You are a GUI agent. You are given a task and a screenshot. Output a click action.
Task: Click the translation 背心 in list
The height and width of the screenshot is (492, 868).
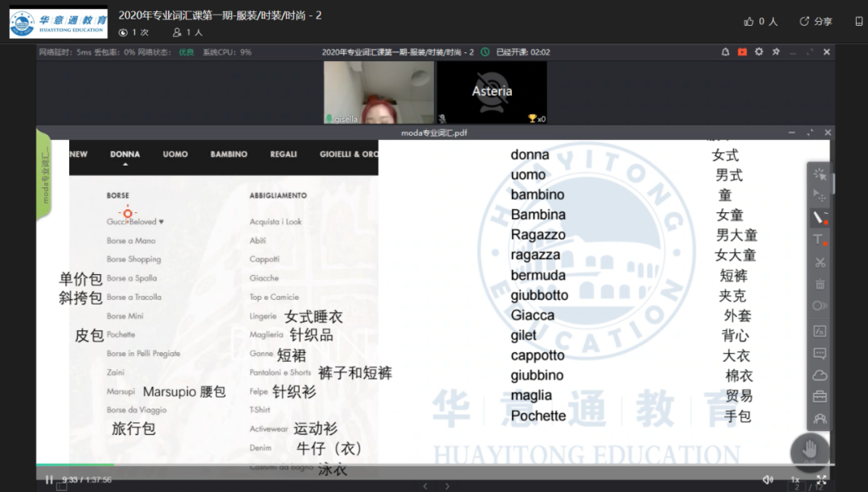tap(735, 335)
